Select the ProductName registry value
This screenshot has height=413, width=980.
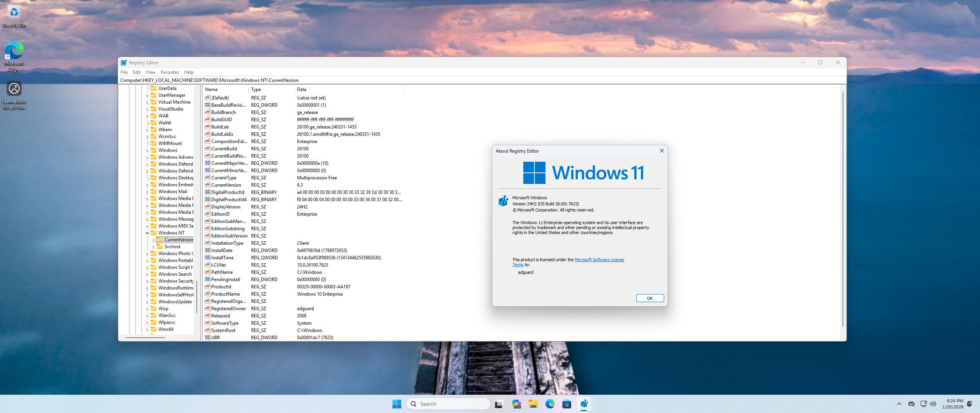[225, 294]
